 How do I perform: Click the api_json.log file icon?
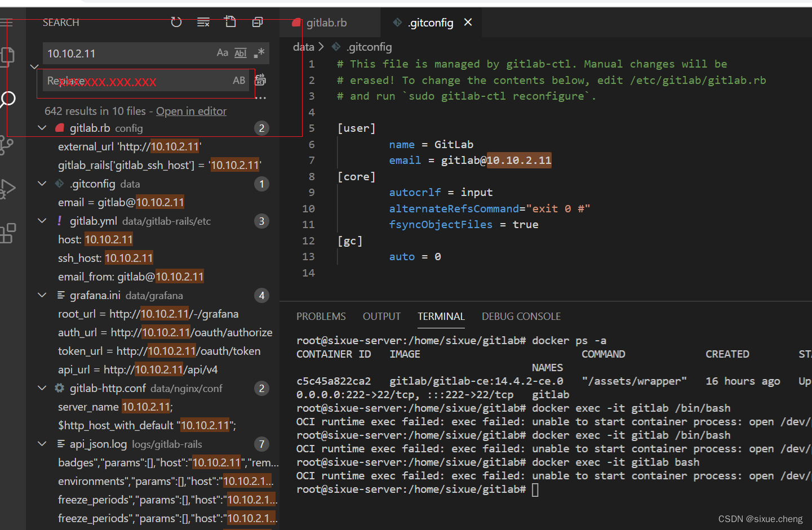click(60, 444)
